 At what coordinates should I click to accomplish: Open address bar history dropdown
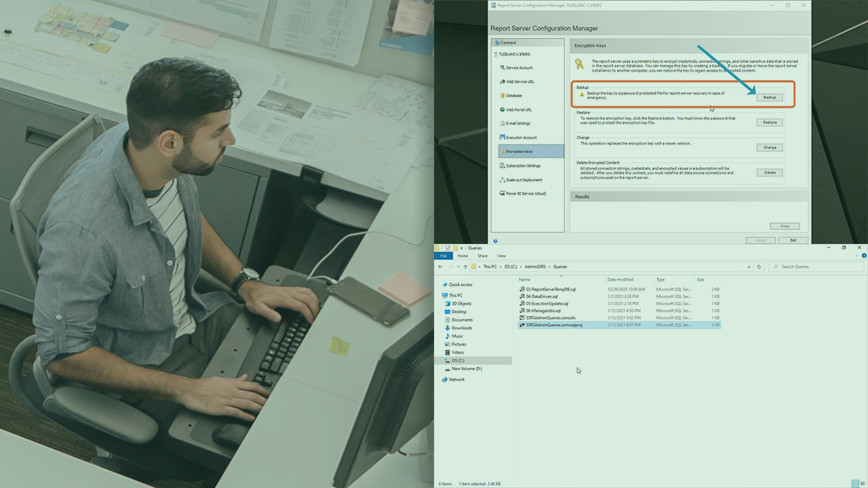[x=749, y=266]
